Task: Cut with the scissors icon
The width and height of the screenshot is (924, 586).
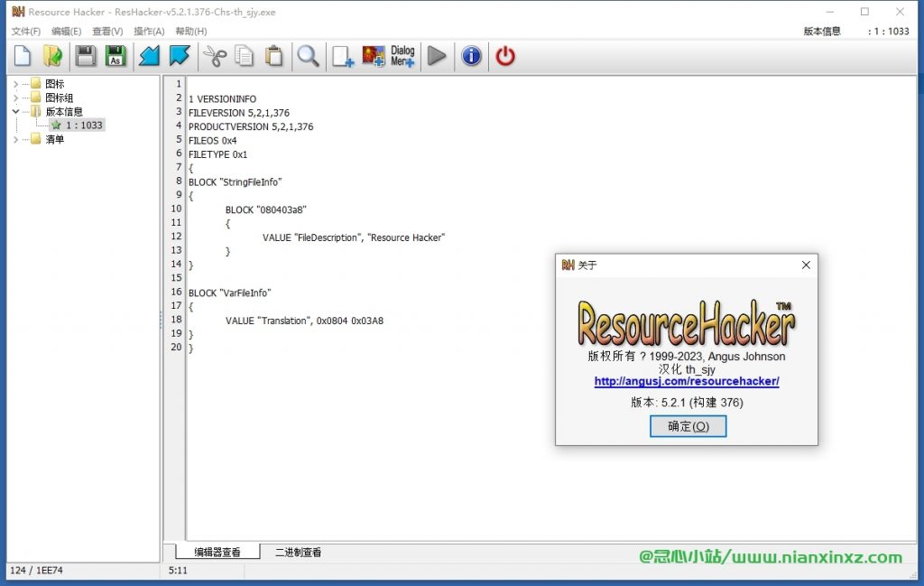Action: pyautogui.click(x=215, y=56)
